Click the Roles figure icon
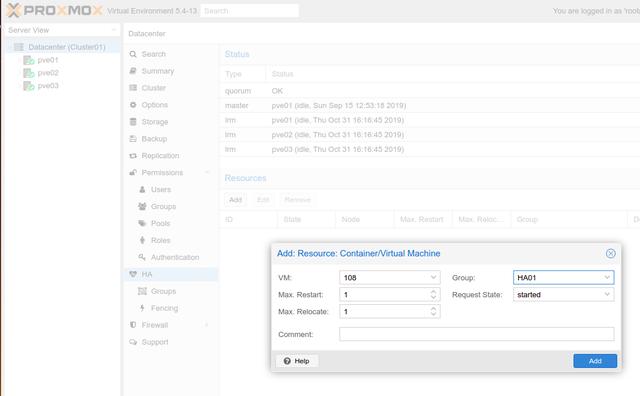 coord(142,240)
